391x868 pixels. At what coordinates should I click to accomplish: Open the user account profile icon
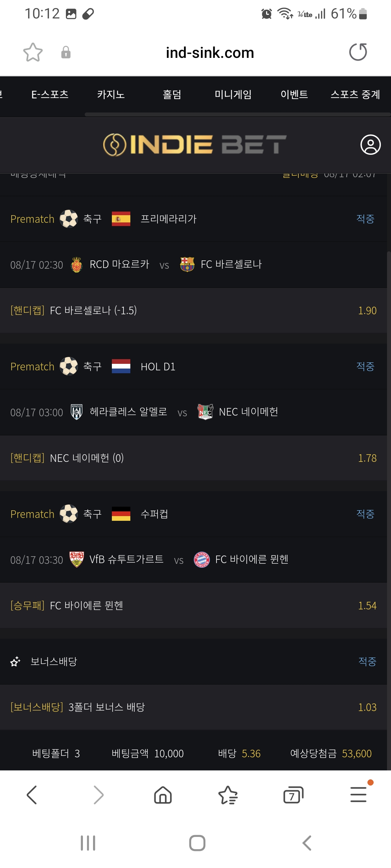(370, 145)
